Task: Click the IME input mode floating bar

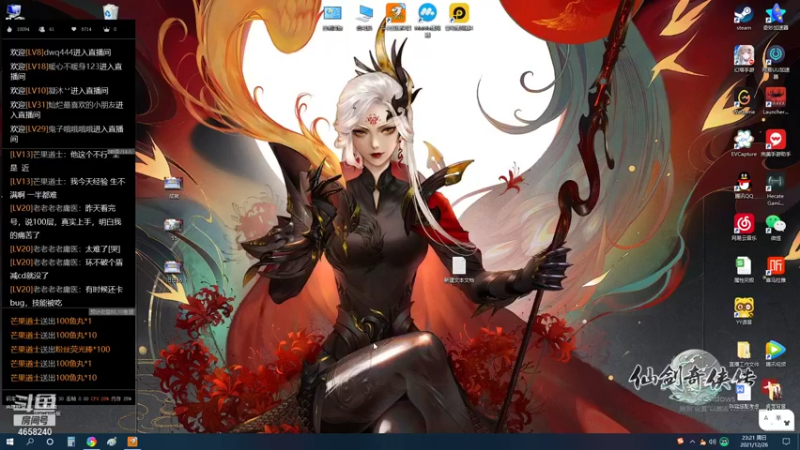Action: pos(776,419)
